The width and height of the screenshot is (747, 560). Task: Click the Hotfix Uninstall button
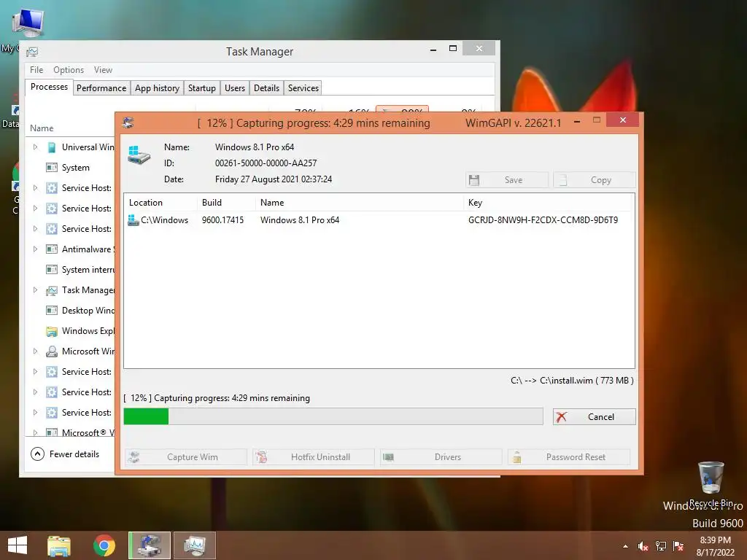(314, 457)
